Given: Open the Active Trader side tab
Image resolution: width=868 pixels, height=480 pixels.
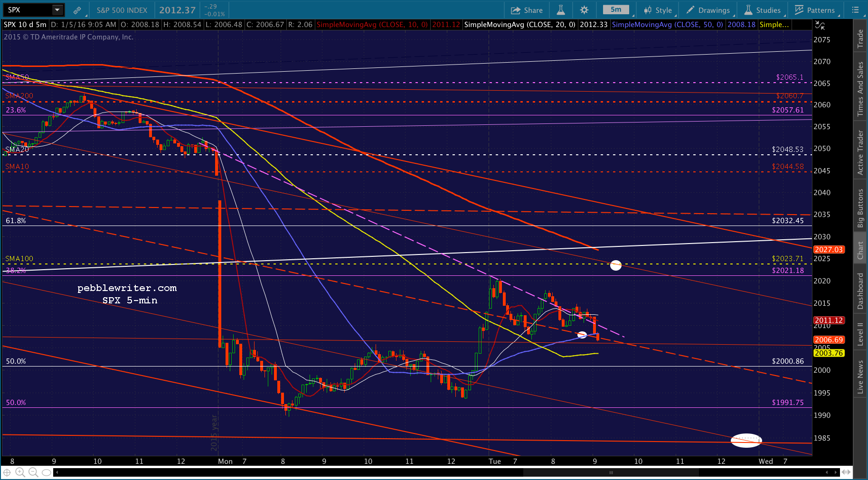Looking at the screenshot, I should click(x=860, y=152).
